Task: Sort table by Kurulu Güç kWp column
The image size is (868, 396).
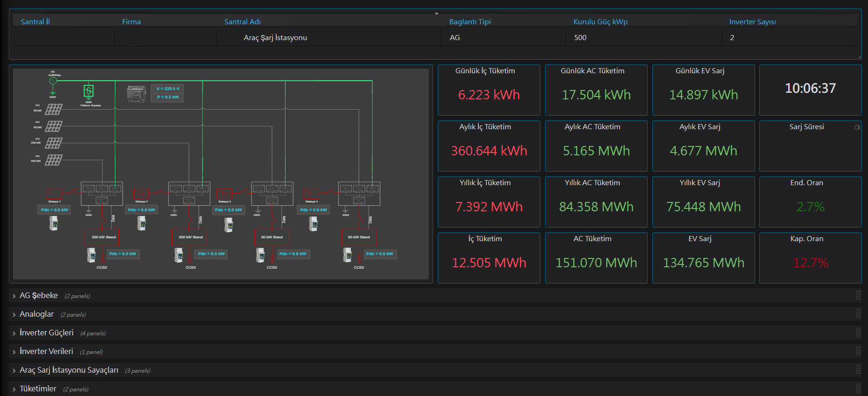Action: (x=600, y=22)
